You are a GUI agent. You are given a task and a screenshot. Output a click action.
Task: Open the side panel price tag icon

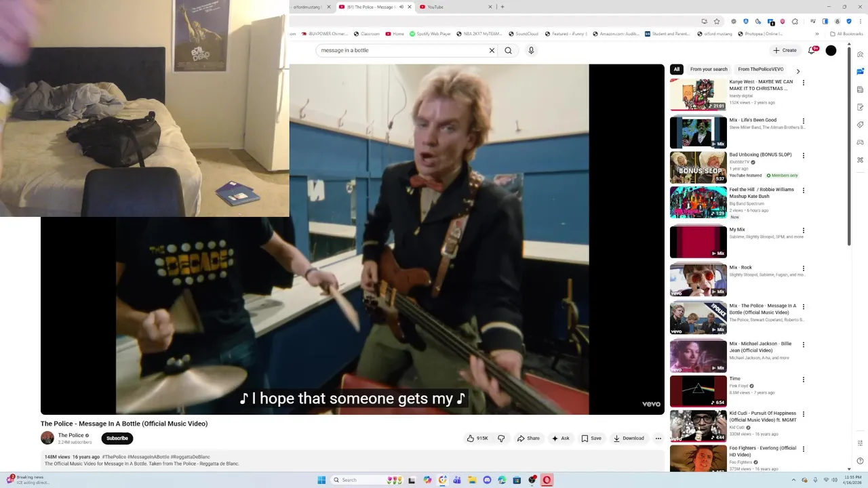860,125
